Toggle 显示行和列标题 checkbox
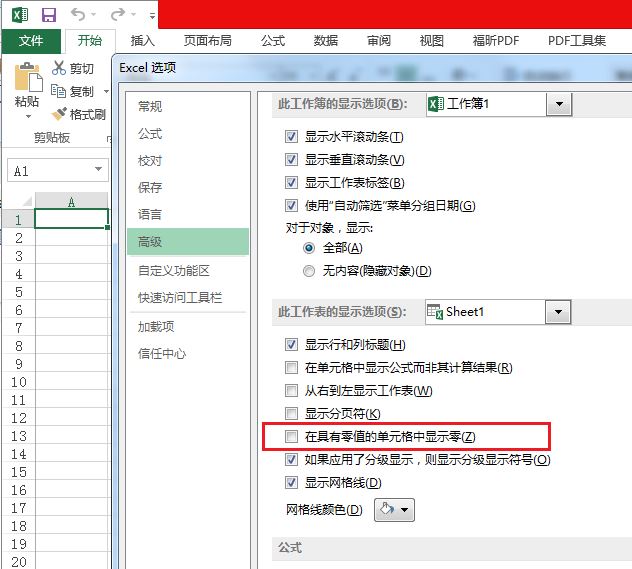The width and height of the screenshot is (632, 569). coord(291,345)
